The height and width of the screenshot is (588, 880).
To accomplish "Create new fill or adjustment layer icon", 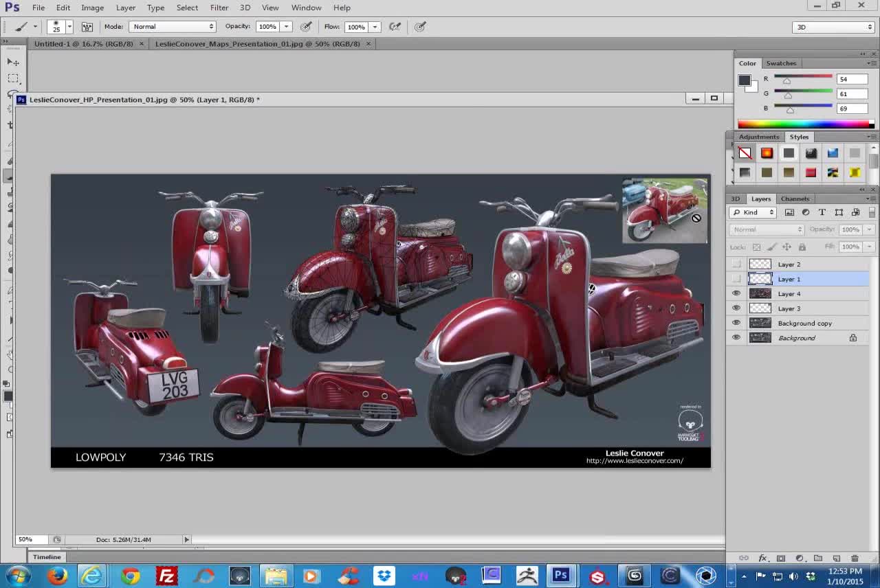I will (x=799, y=558).
